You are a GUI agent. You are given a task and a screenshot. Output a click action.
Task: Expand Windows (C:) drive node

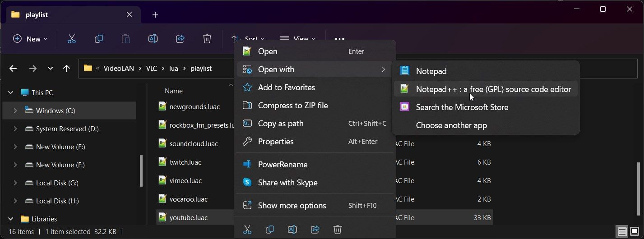tap(15, 110)
